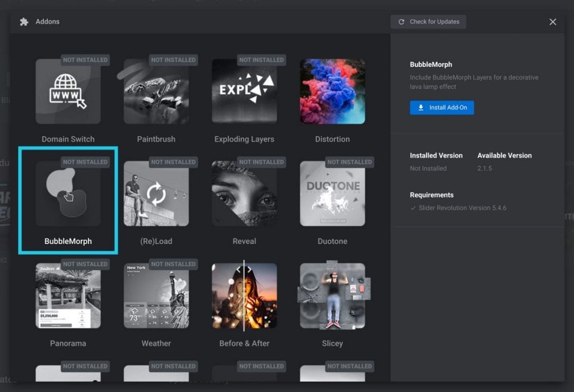Image resolution: width=574 pixels, height=392 pixels.
Task: Click the NOT INSTALLED badge on Domain Switch
Action: [x=85, y=60]
